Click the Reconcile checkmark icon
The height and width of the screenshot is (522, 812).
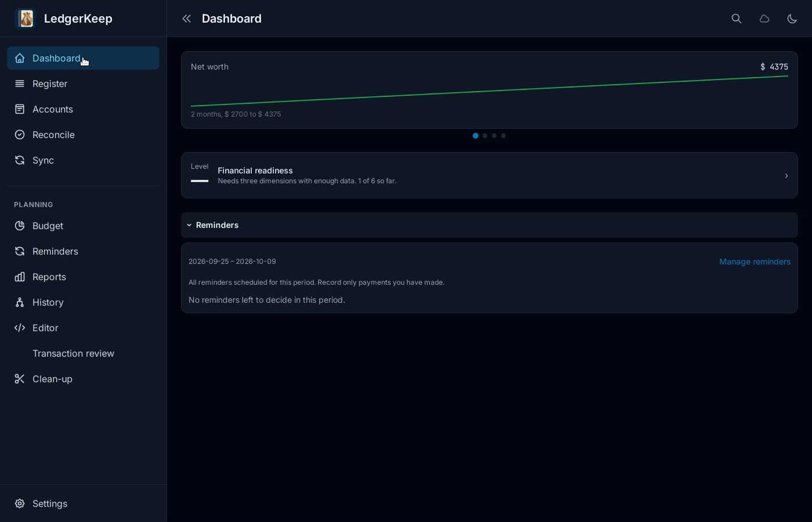20,135
